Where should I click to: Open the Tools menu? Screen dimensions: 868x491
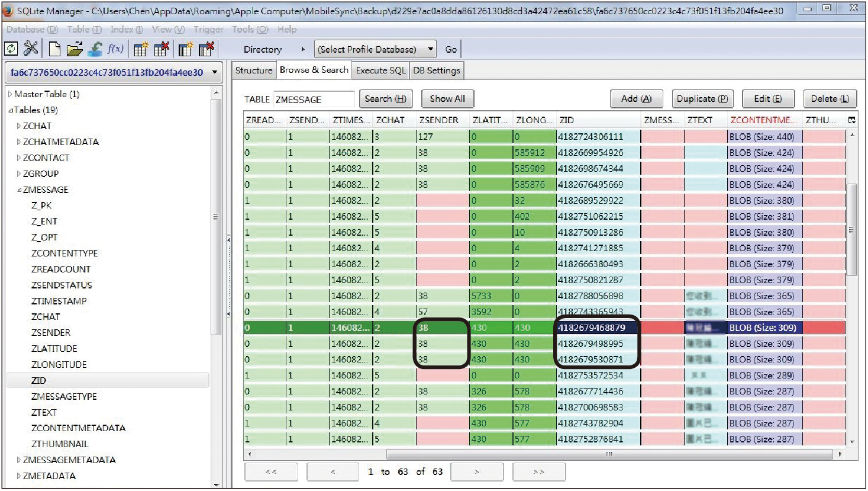click(250, 29)
